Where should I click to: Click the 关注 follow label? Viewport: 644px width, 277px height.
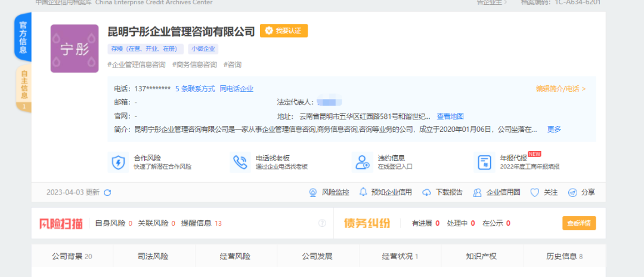click(551, 192)
